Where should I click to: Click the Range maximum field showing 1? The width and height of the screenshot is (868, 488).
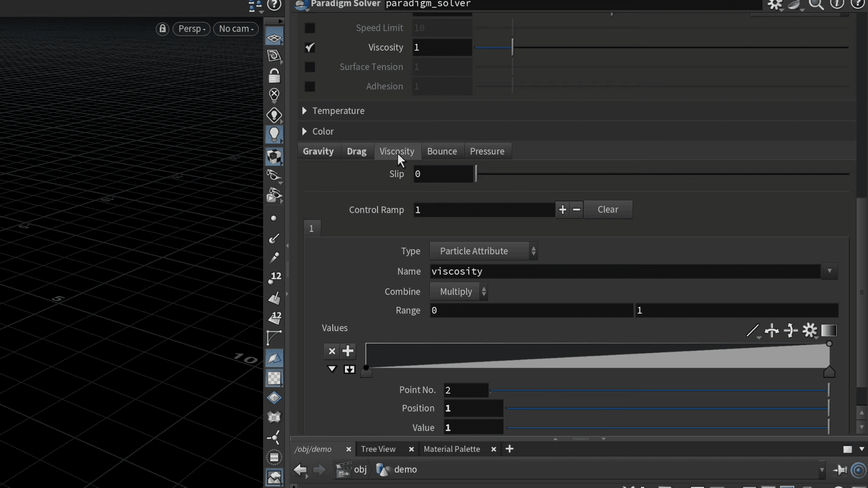coord(737,310)
